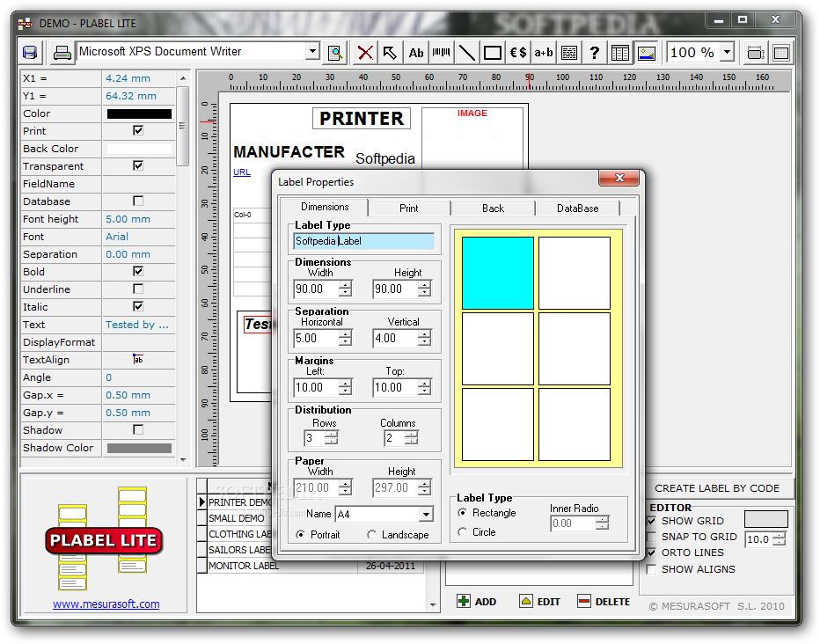Click the 2D code pattern tool icon
Image resolution: width=820 pixels, height=644 pixels.
[569, 53]
